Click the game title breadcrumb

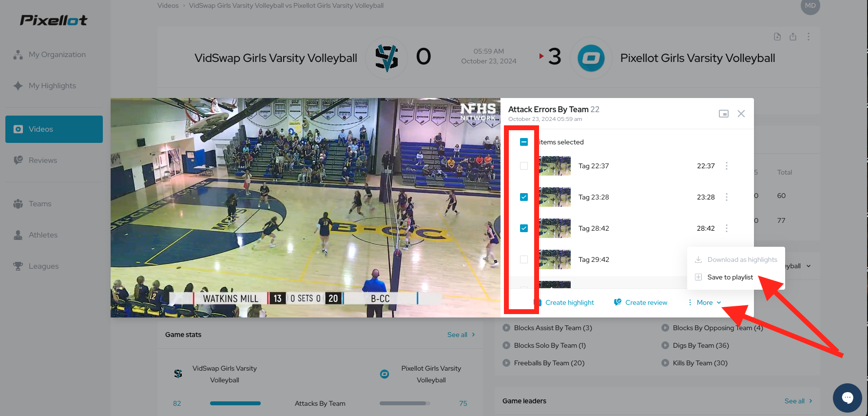click(x=286, y=6)
